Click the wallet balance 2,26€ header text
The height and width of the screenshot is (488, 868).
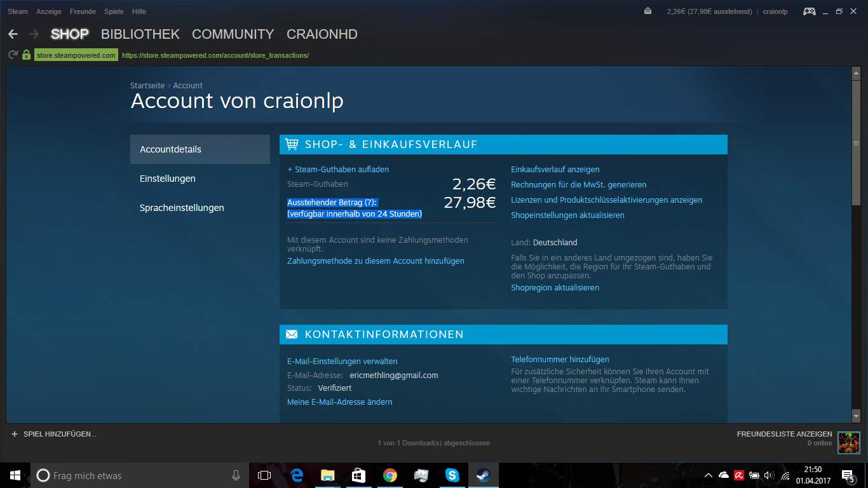709,11
